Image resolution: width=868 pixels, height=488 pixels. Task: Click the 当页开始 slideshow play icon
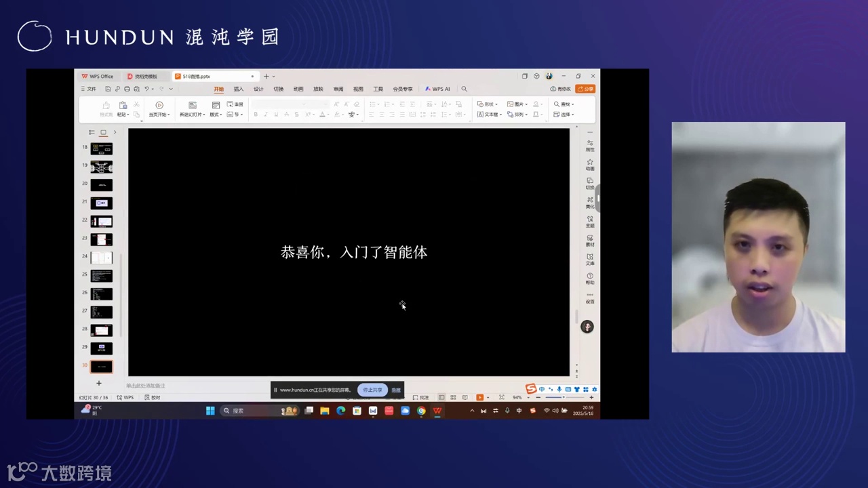[159, 105]
